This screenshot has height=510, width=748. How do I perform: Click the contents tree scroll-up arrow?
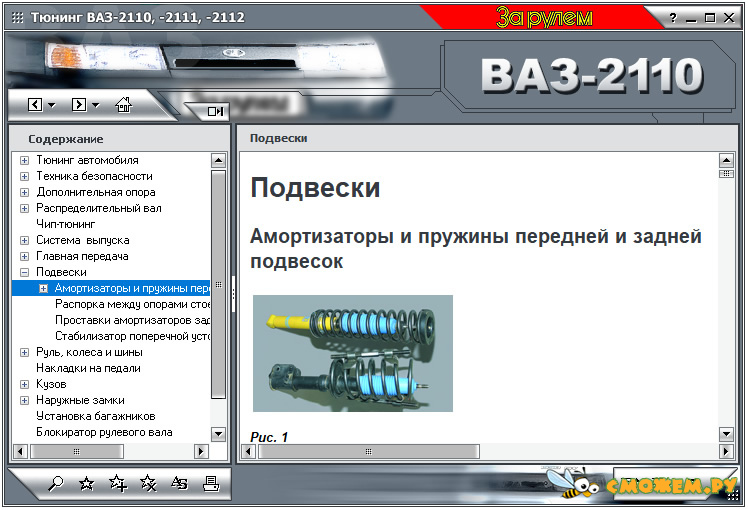click(x=218, y=160)
